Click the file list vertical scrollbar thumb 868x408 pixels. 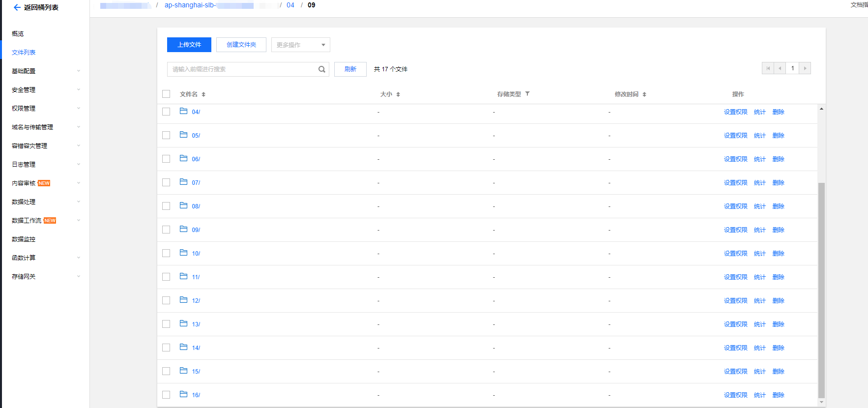(821, 290)
